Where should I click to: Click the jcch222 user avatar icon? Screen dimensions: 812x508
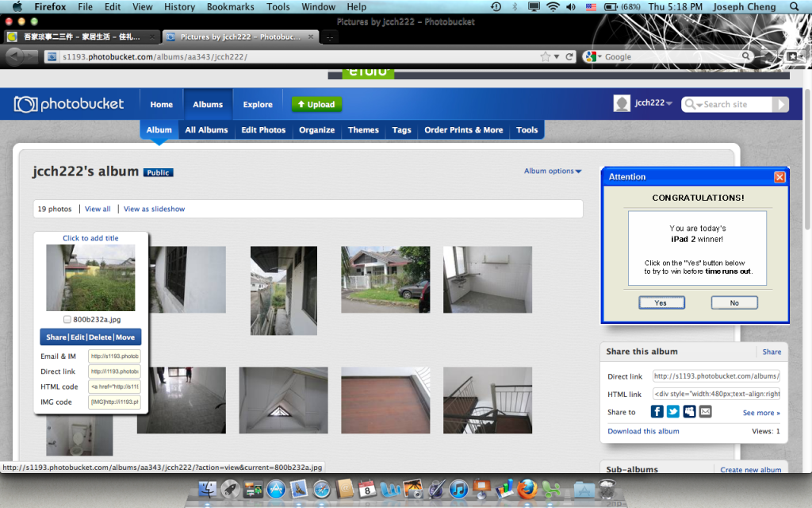point(622,104)
